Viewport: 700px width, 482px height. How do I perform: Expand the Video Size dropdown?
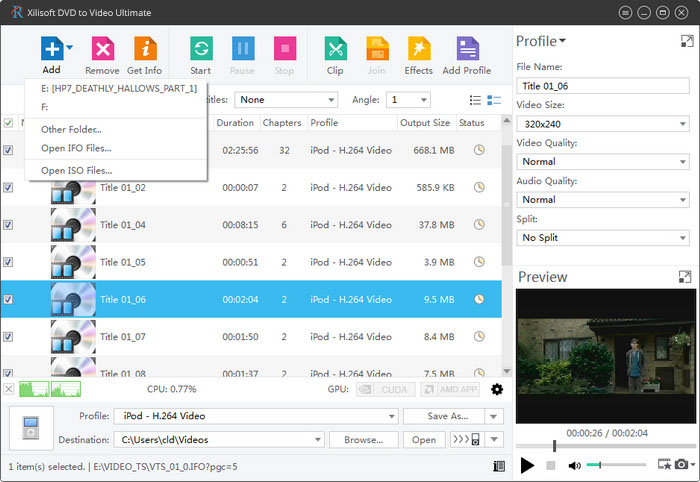(602, 124)
